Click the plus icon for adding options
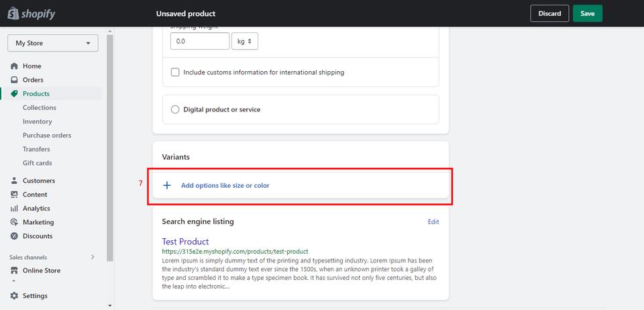The height and width of the screenshot is (310, 644). pyautogui.click(x=167, y=186)
